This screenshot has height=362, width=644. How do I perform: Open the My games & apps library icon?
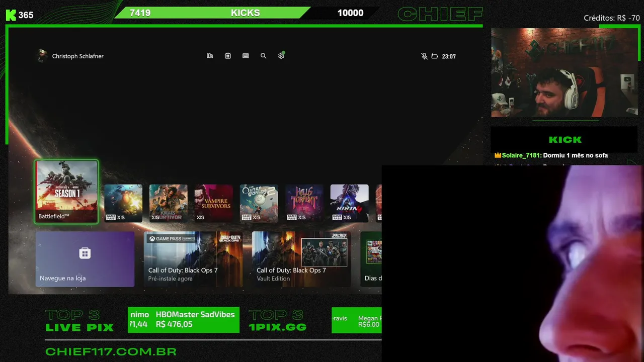[x=210, y=56]
